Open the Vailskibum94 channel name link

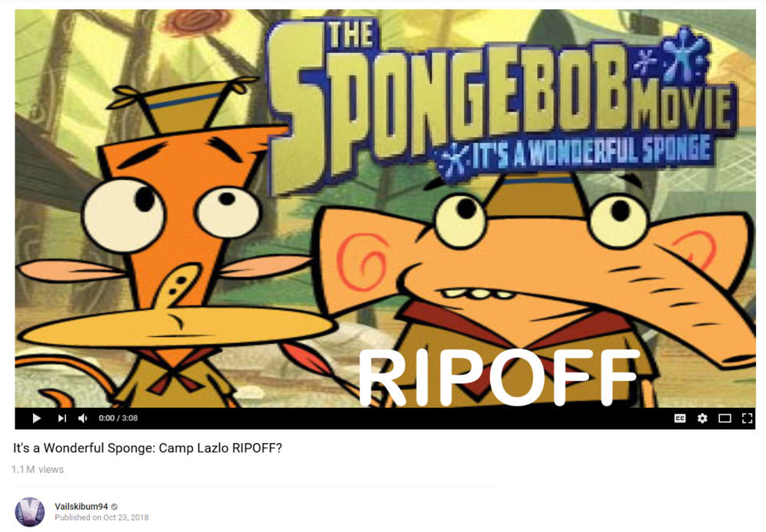[x=81, y=507]
